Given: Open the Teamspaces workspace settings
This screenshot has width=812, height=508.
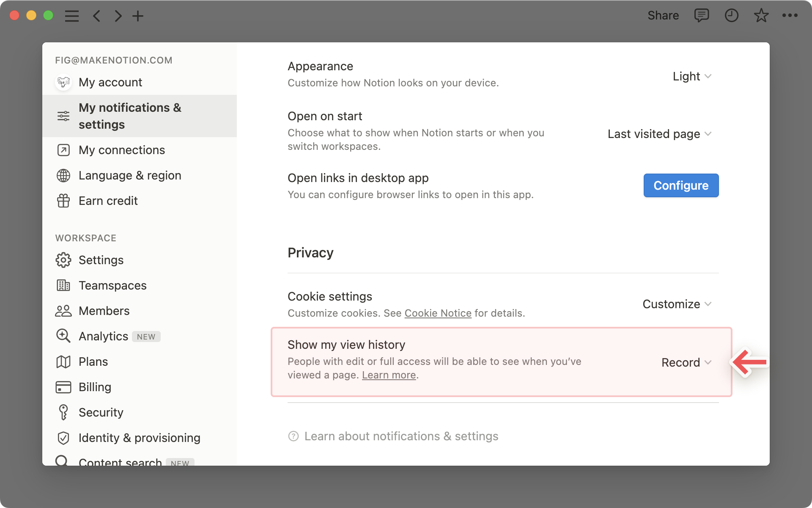Looking at the screenshot, I should [x=112, y=285].
